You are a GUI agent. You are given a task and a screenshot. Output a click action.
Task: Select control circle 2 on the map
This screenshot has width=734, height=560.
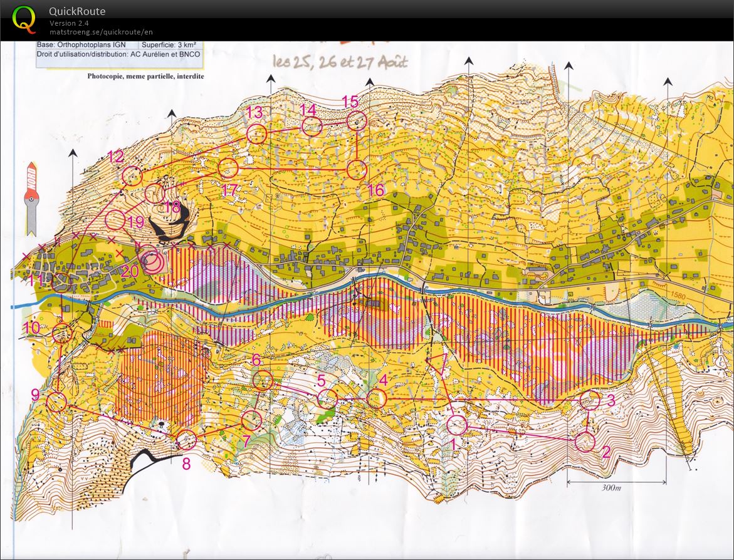(585, 442)
